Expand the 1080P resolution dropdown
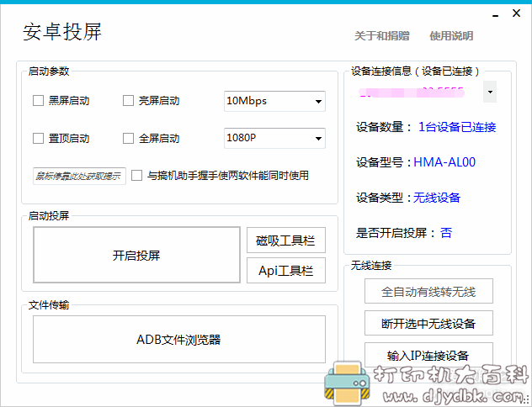 pos(274,138)
